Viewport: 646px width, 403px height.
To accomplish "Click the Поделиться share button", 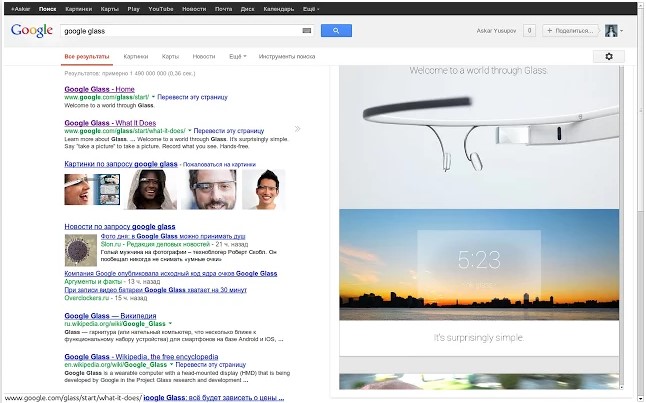I will pos(570,31).
